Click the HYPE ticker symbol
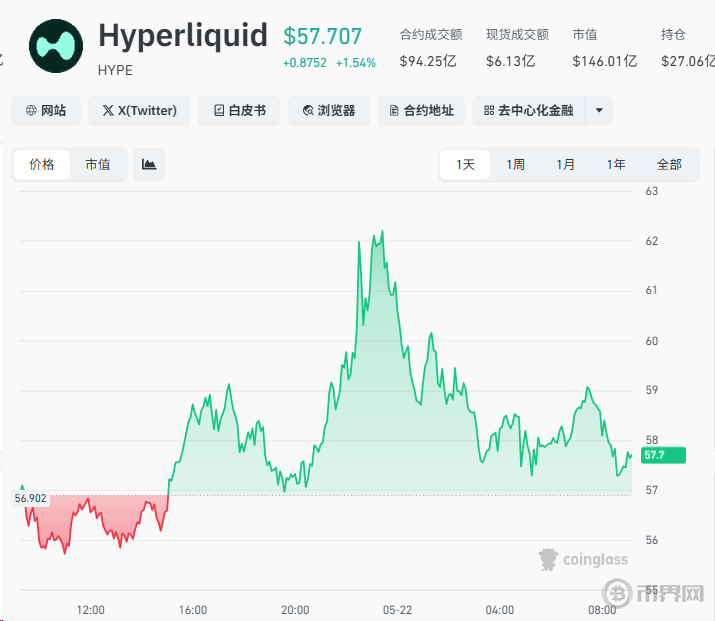715x621 pixels. tap(115, 71)
